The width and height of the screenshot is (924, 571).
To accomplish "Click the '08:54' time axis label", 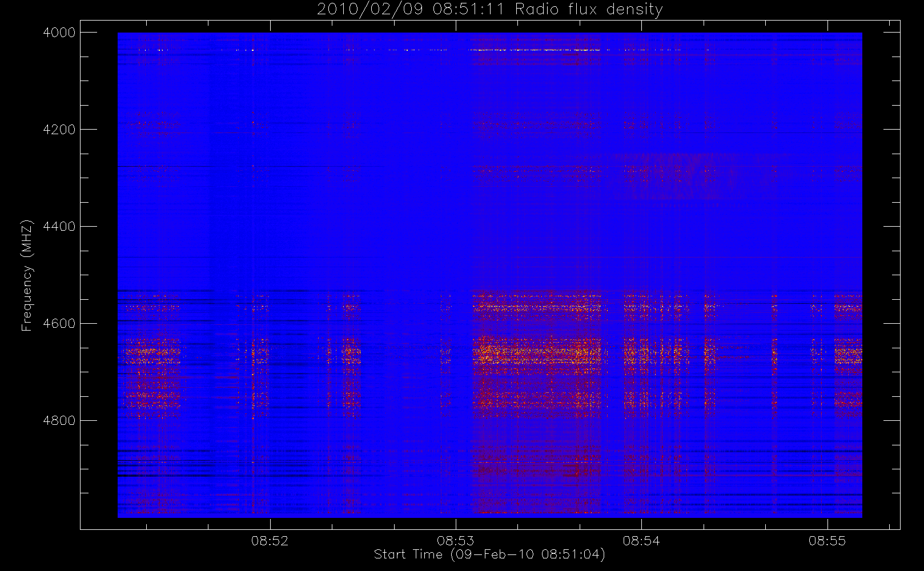I will click(641, 541).
